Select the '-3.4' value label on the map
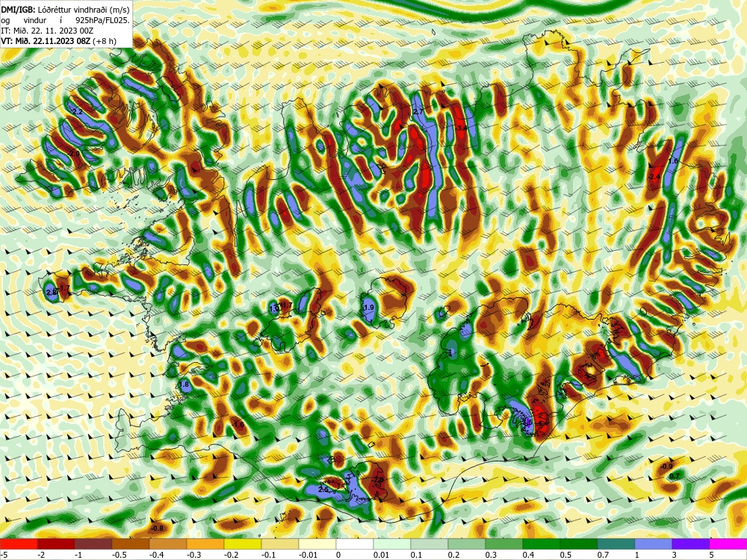 (x=461, y=128)
